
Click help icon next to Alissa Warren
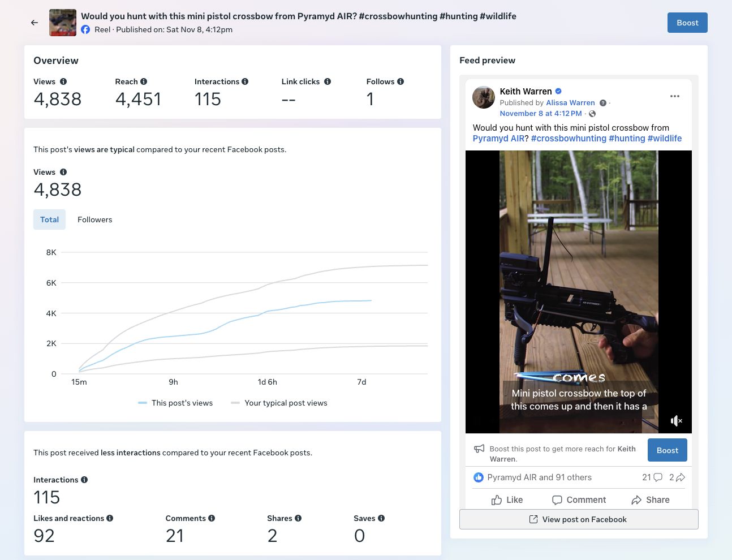(x=603, y=103)
